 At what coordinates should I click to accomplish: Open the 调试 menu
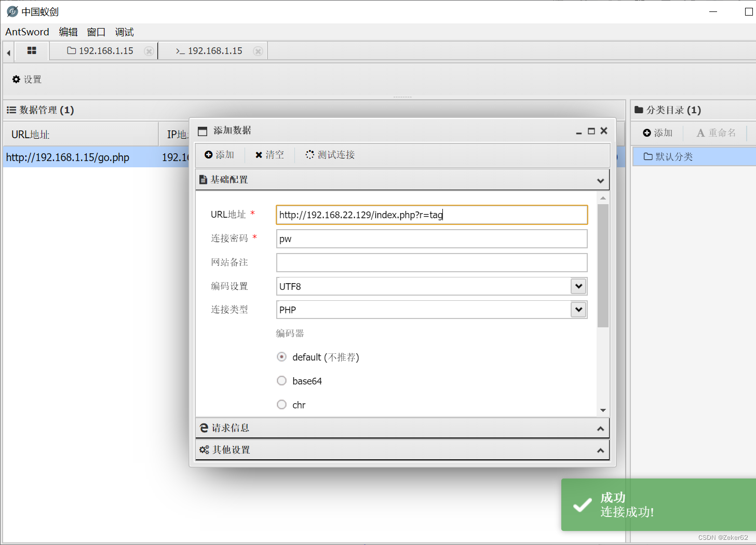click(124, 32)
